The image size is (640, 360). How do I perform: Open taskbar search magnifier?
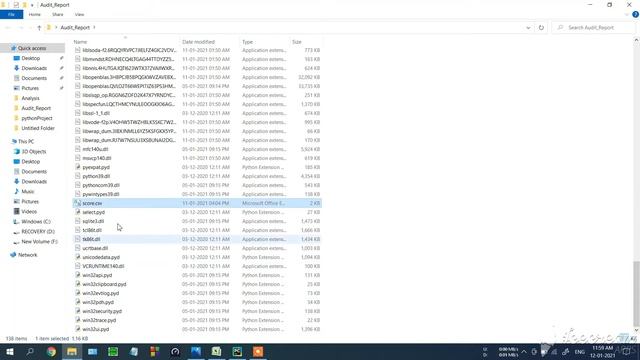click(30, 352)
